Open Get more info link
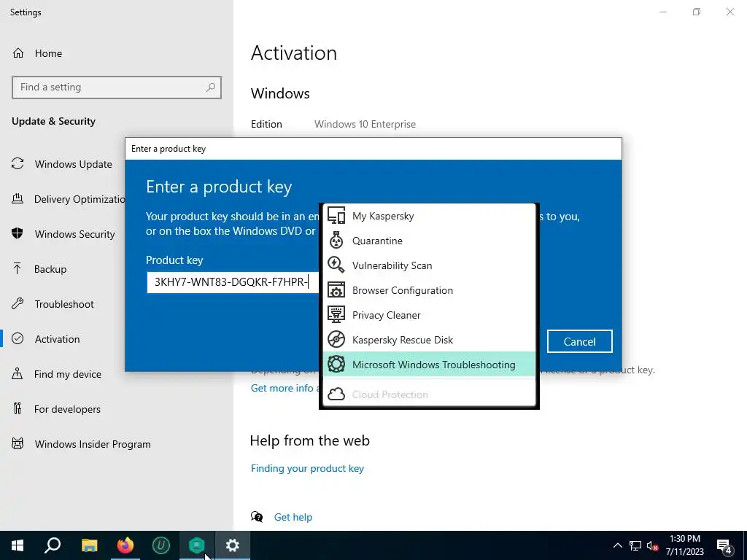Viewport: 747px width, 560px height. (x=285, y=388)
